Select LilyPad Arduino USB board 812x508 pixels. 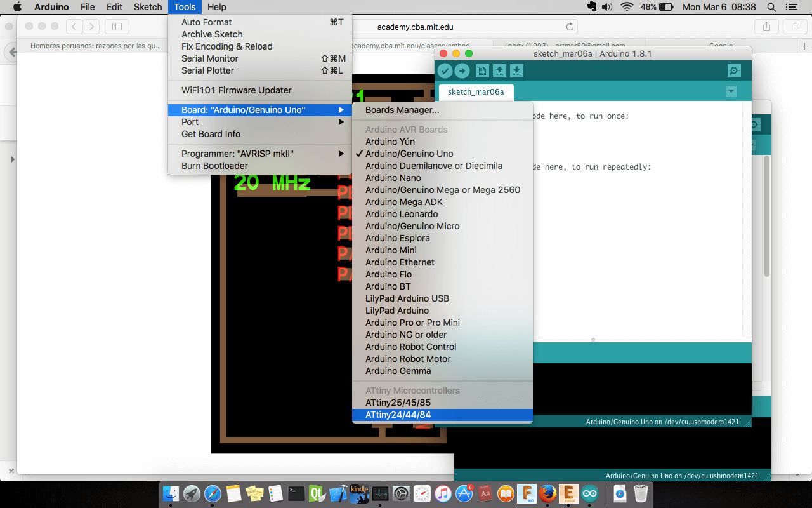pos(442,298)
